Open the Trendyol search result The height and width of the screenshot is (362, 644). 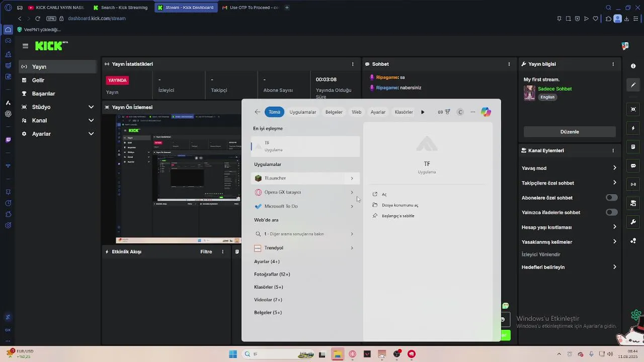click(x=305, y=248)
